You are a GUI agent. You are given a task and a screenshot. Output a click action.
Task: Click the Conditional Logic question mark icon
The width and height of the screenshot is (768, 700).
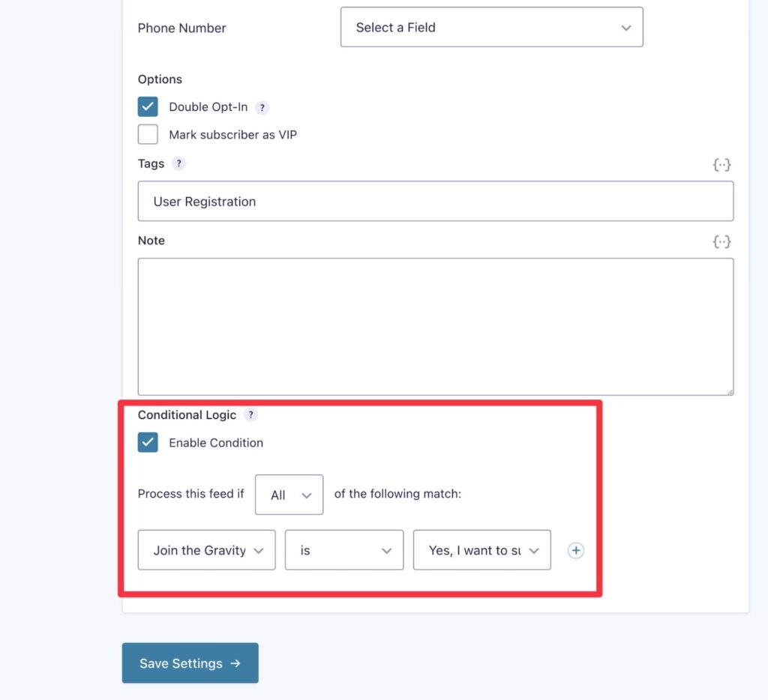(251, 414)
